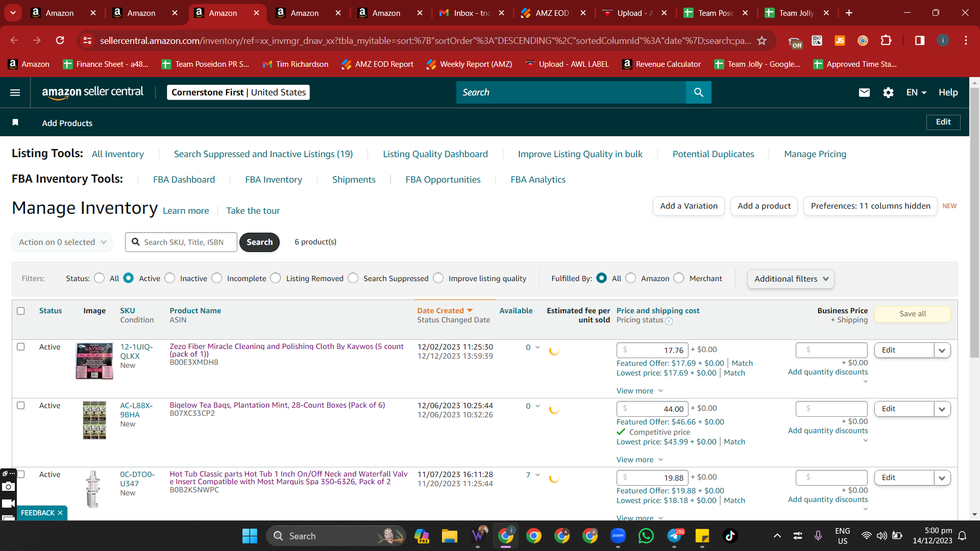The width and height of the screenshot is (980, 551).
Task: Open TikTok from the taskbar
Action: click(x=730, y=536)
